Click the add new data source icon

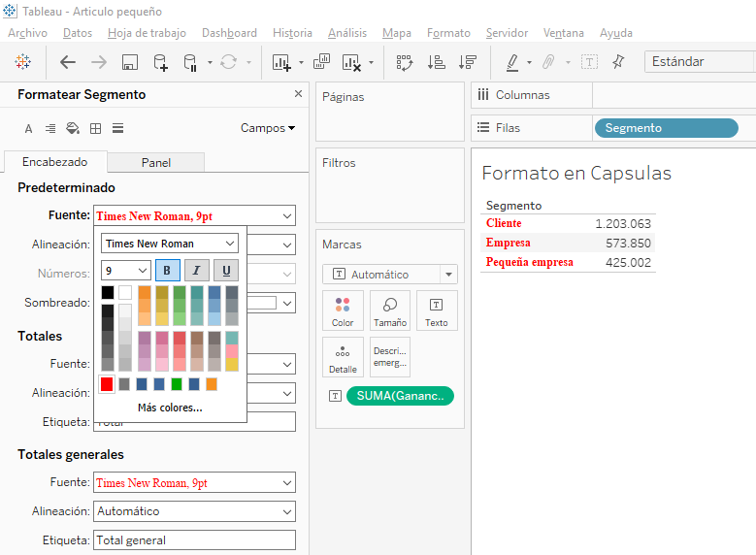[160, 62]
